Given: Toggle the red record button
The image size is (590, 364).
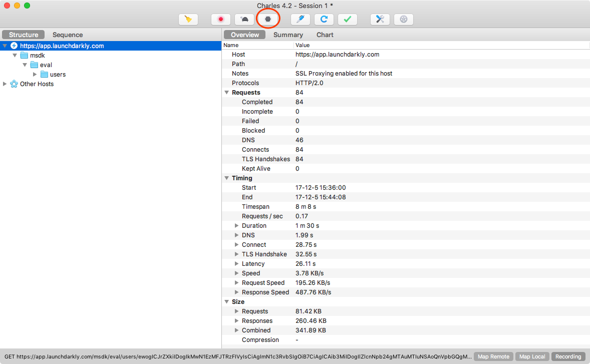Looking at the screenshot, I should click(221, 19).
